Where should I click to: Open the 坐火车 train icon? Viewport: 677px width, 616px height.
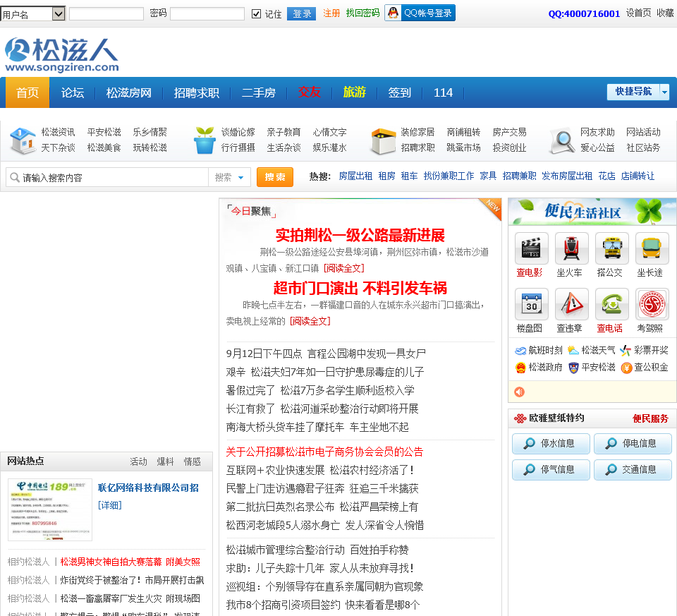(572, 248)
